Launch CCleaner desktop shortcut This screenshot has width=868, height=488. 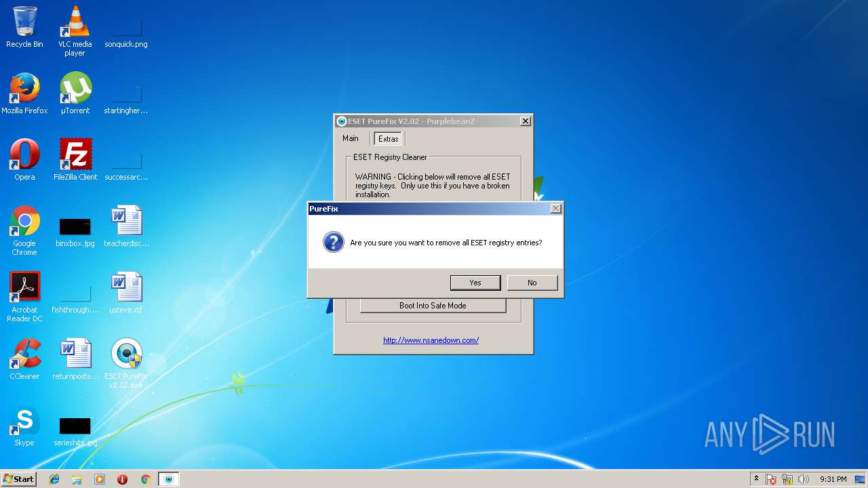[x=24, y=359]
